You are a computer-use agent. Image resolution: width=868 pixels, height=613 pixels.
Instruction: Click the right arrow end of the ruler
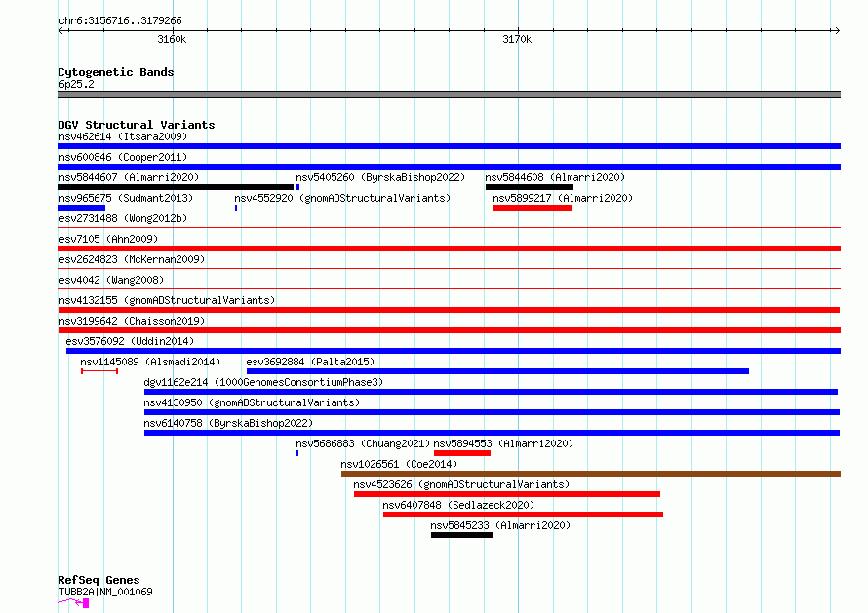837,30
